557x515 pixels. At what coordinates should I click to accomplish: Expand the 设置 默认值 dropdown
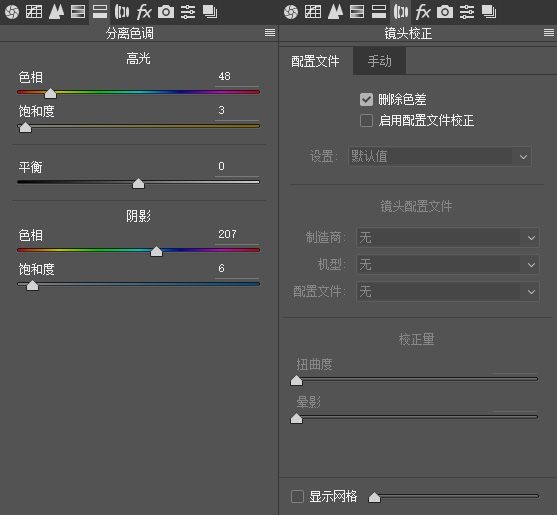pos(440,157)
